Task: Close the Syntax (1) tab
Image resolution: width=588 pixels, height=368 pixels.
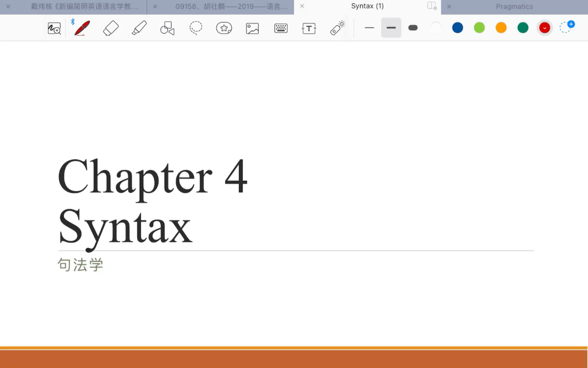Action: pos(302,6)
